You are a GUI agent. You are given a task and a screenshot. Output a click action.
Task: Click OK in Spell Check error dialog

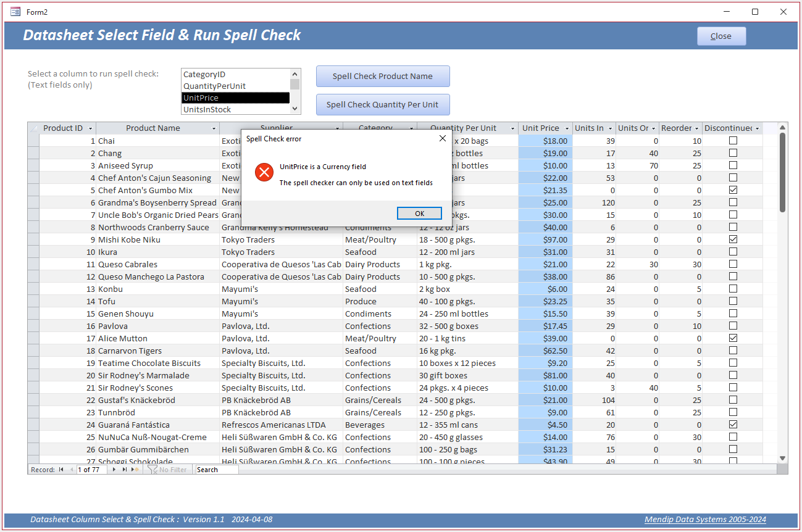click(x=419, y=213)
